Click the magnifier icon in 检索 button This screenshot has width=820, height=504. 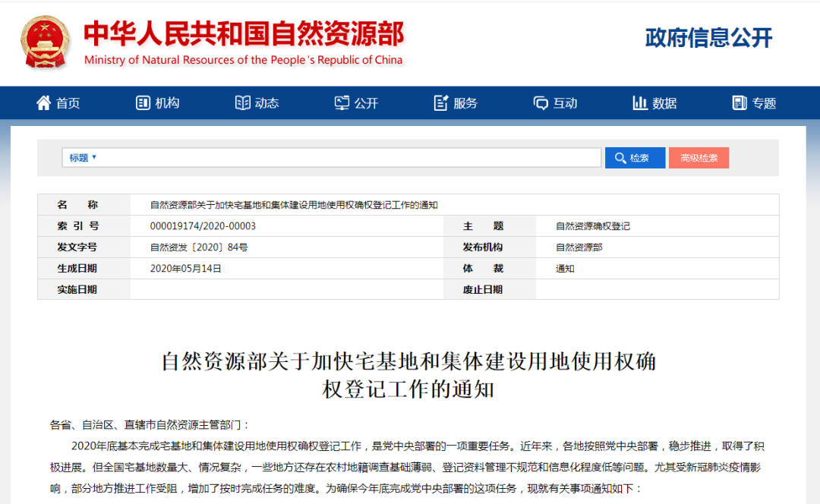620,158
